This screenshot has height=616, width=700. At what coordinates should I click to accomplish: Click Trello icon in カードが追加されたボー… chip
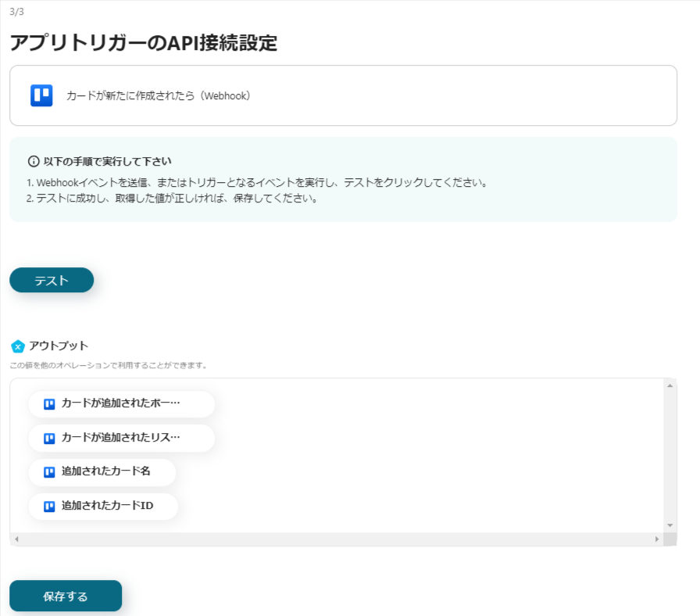[49, 404]
